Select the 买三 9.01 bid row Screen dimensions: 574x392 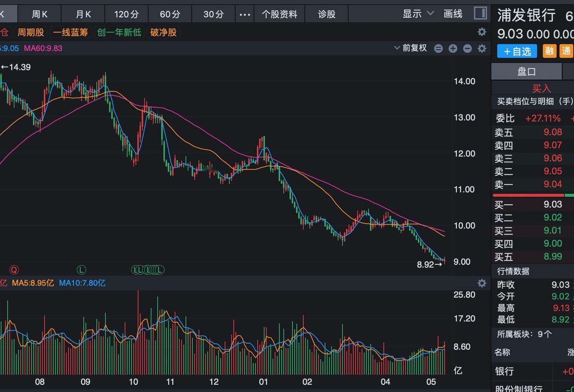pos(533,231)
